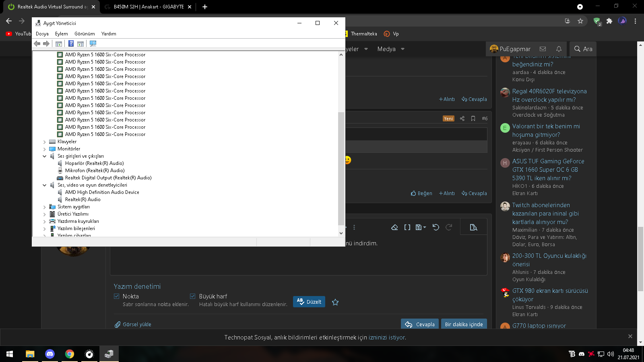Expand the Sistem aygıtları node
The image size is (644, 362).
pos(45,207)
